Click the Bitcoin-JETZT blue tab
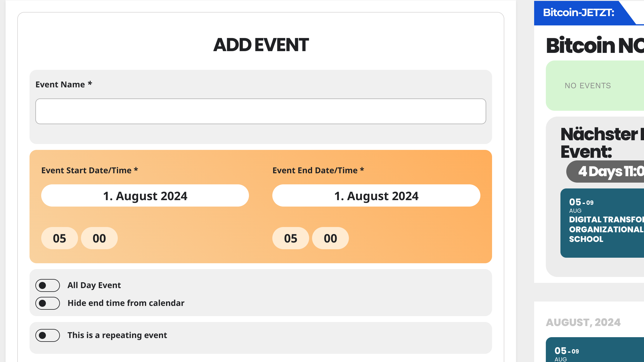The height and width of the screenshot is (362, 644). tap(584, 13)
